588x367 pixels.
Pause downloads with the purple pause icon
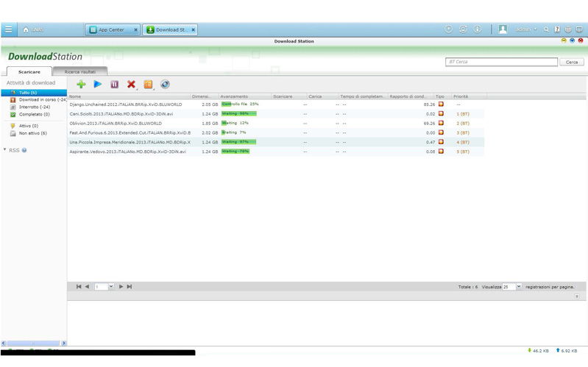(x=114, y=85)
